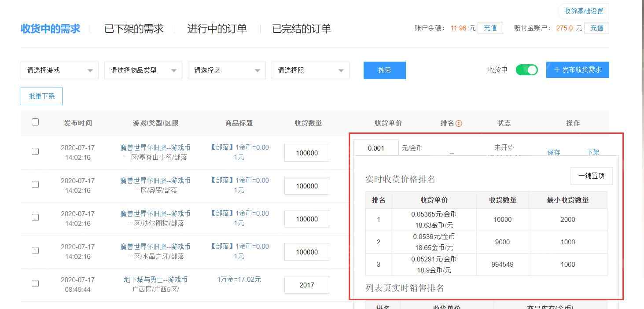The width and height of the screenshot is (644, 309).
Task: Open 地下城与勇士--游戏币 link
Action: (155, 280)
